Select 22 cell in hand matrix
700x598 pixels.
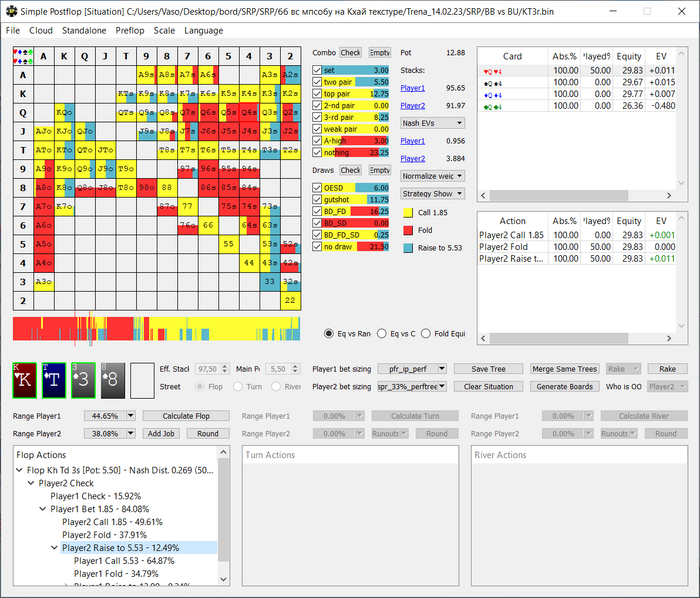[290, 300]
